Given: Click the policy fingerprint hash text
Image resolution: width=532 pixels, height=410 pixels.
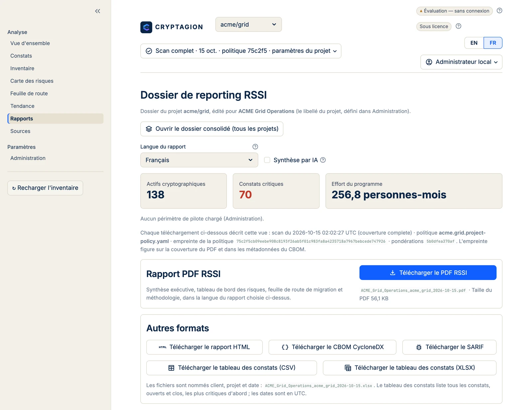Looking at the screenshot, I should (x=311, y=241).
